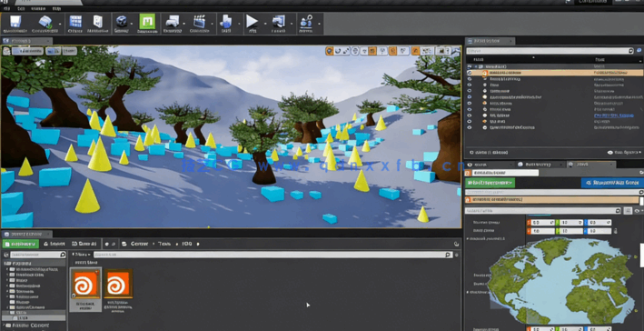Select the World Outliner tab
The width and height of the screenshot is (644, 331).
point(490,41)
